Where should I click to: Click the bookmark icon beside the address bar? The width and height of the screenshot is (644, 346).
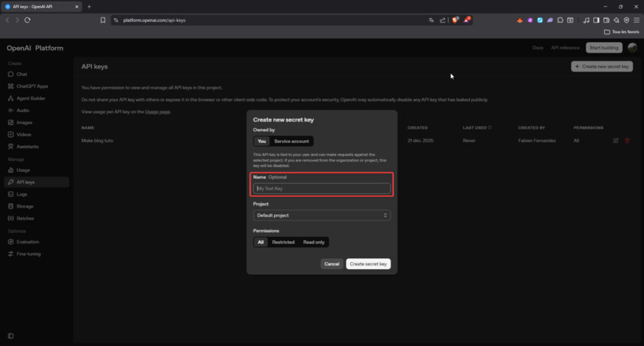pos(103,20)
